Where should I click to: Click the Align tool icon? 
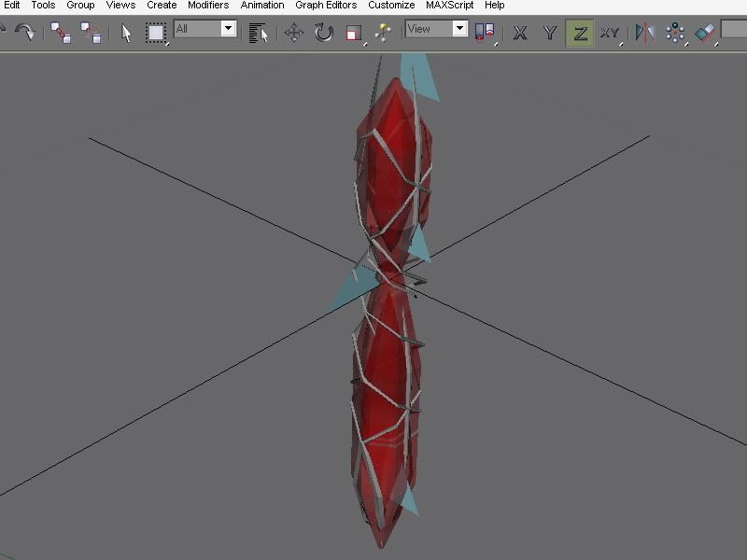point(706,34)
